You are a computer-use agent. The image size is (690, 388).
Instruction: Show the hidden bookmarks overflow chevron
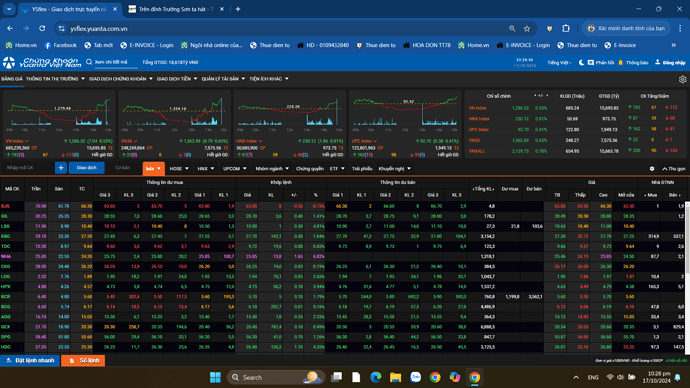(x=674, y=45)
